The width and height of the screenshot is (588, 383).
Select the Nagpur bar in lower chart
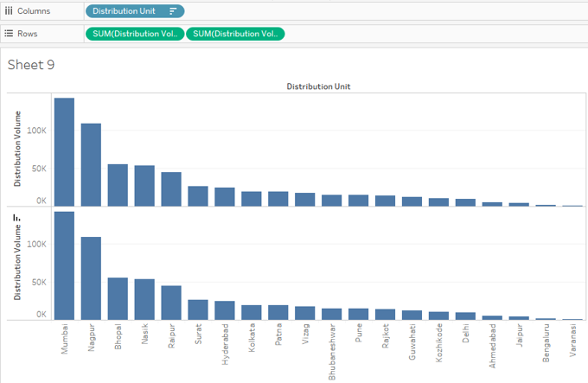pyautogui.click(x=91, y=278)
